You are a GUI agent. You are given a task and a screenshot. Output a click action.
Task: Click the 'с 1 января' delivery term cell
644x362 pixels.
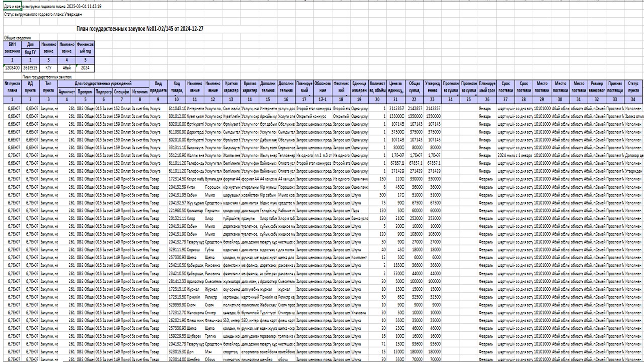524,155
